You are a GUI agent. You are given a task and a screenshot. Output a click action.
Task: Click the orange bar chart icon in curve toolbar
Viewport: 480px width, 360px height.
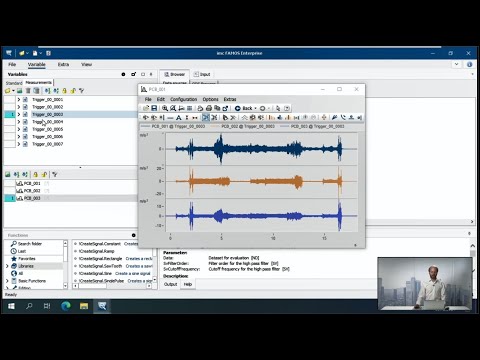[272, 118]
